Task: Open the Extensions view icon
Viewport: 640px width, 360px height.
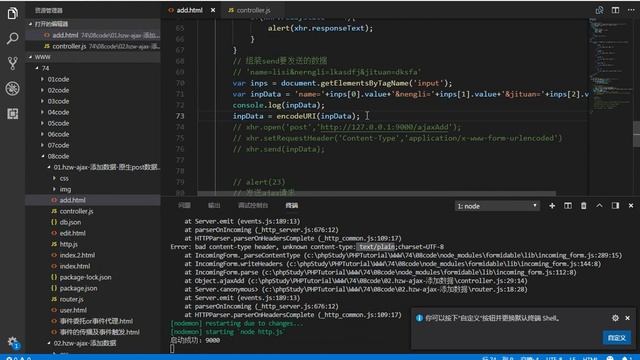Action: click(x=13, y=113)
